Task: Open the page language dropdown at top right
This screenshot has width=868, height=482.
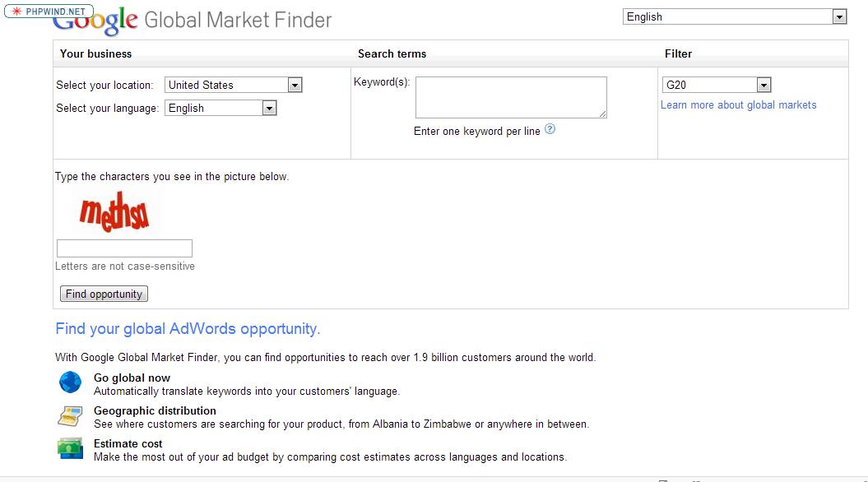Action: click(x=735, y=16)
